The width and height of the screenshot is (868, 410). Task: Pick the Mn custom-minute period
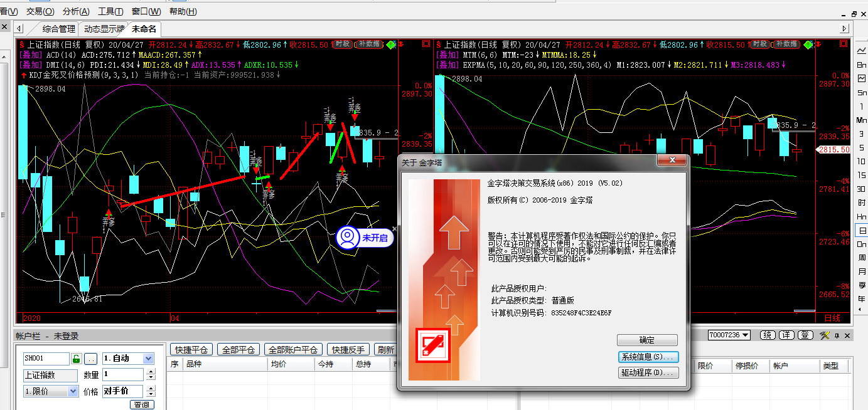(x=862, y=120)
